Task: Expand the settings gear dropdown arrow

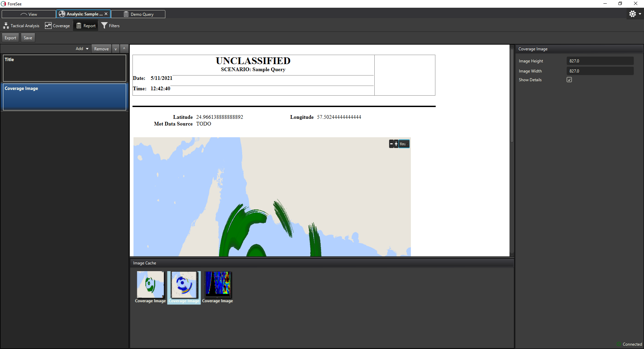Action: [640, 14]
